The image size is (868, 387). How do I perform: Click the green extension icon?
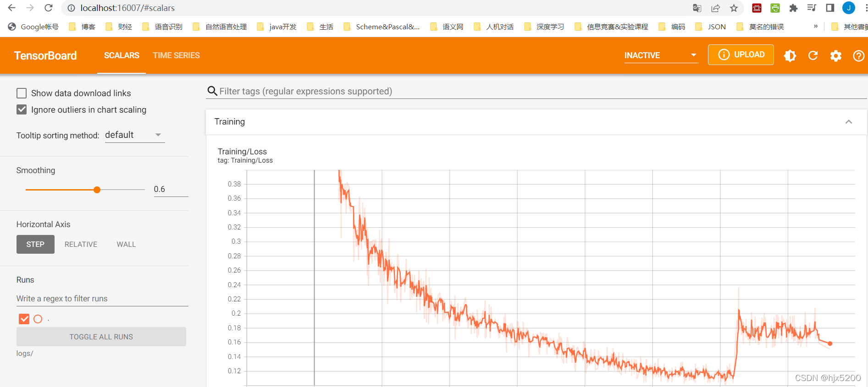775,8
